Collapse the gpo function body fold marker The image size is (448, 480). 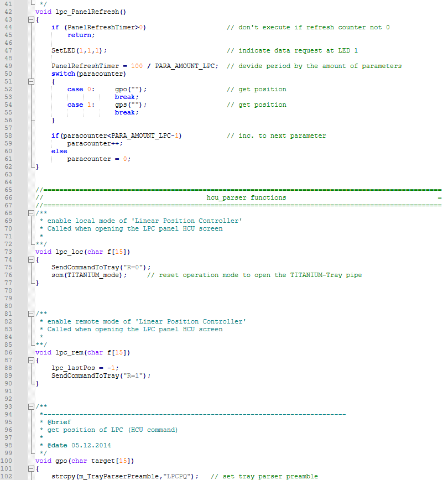click(31, 468)
